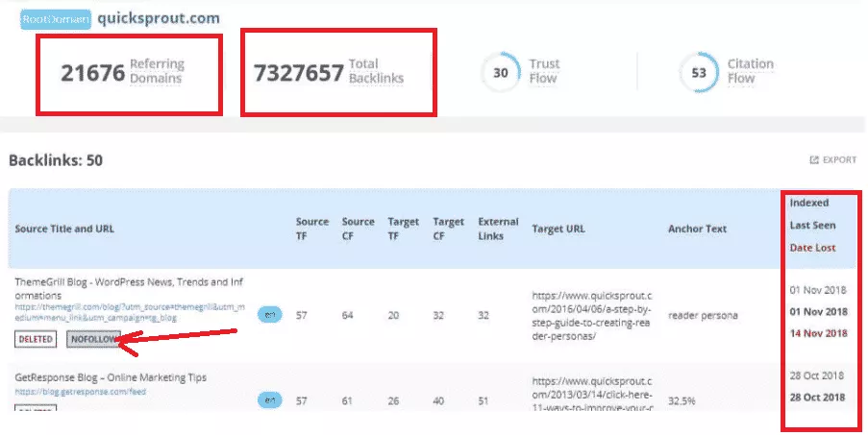The image size is (868, 435).
Task: Click Source CF value 61 in GetResponse row
Action: tap(347, 400)
